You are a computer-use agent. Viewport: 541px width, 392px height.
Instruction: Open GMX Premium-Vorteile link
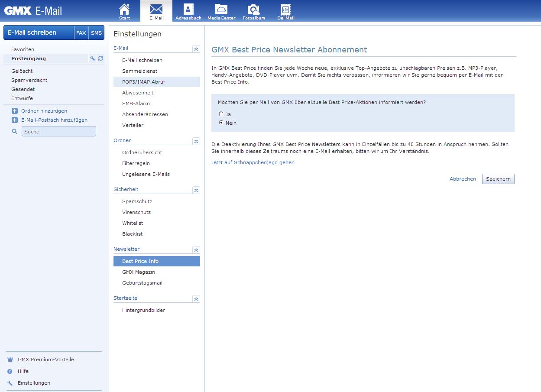click(x=46, y=360)
